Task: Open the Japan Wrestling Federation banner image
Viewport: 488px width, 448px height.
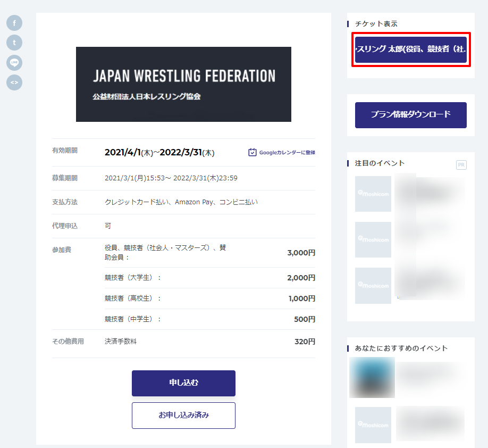Action: (183, 84)
